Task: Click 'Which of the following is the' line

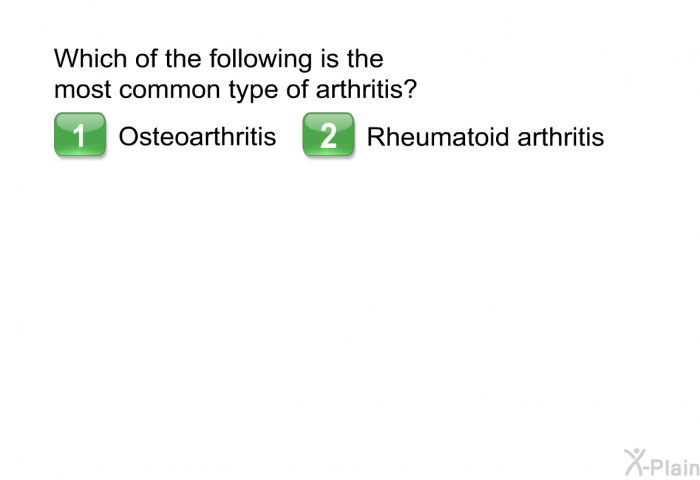Action: (x=219, y=59)
